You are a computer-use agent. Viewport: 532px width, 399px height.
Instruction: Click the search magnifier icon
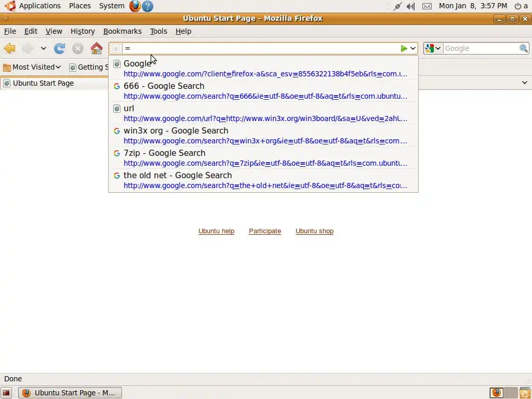click(524, 48)
